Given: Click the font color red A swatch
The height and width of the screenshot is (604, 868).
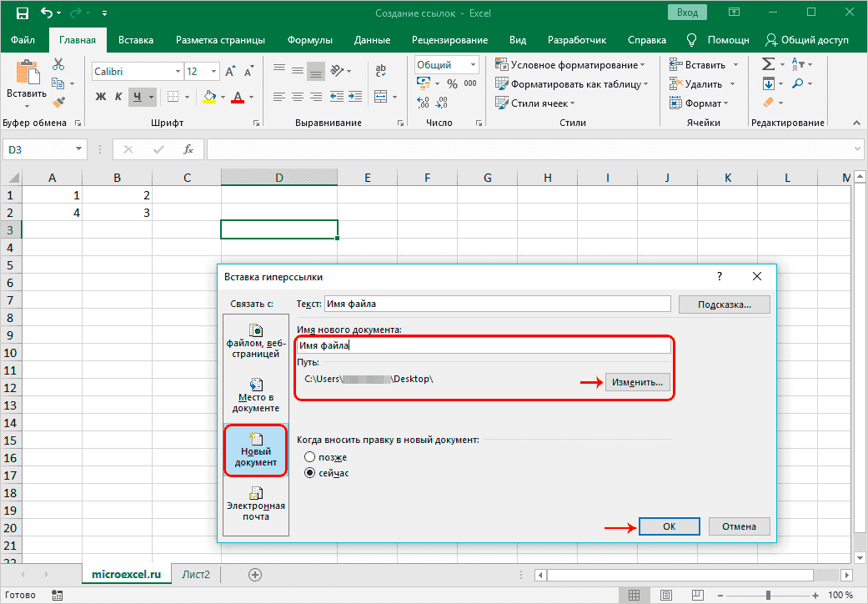Looking at the screenshot, I should click(237, 97).
